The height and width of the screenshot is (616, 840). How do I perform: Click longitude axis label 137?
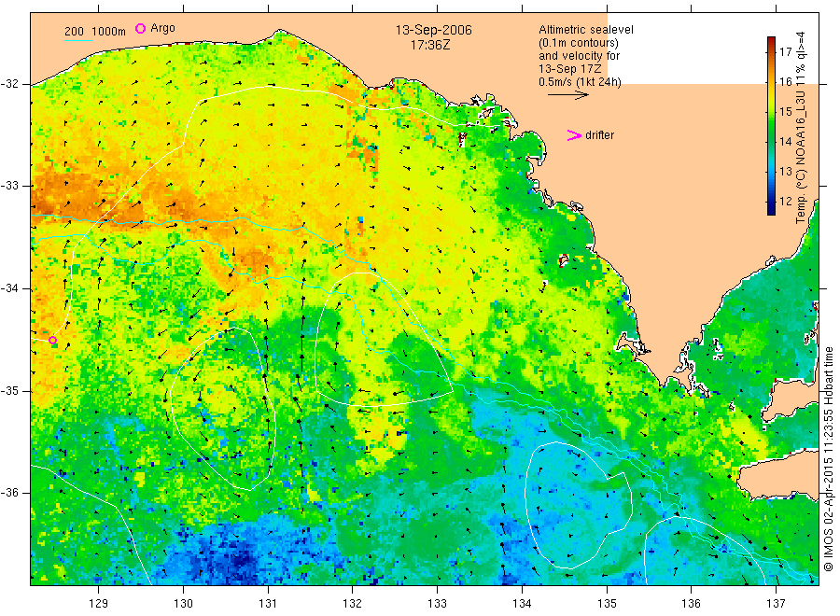point(776,604)
